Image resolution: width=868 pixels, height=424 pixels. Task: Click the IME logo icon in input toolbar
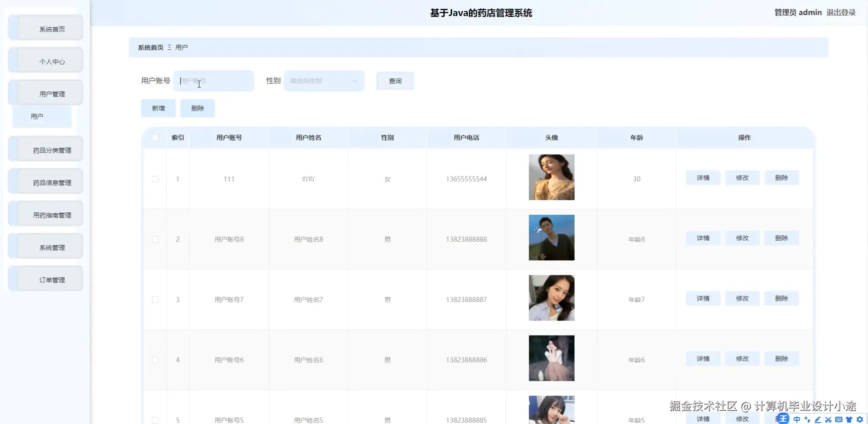click(783, 419)
